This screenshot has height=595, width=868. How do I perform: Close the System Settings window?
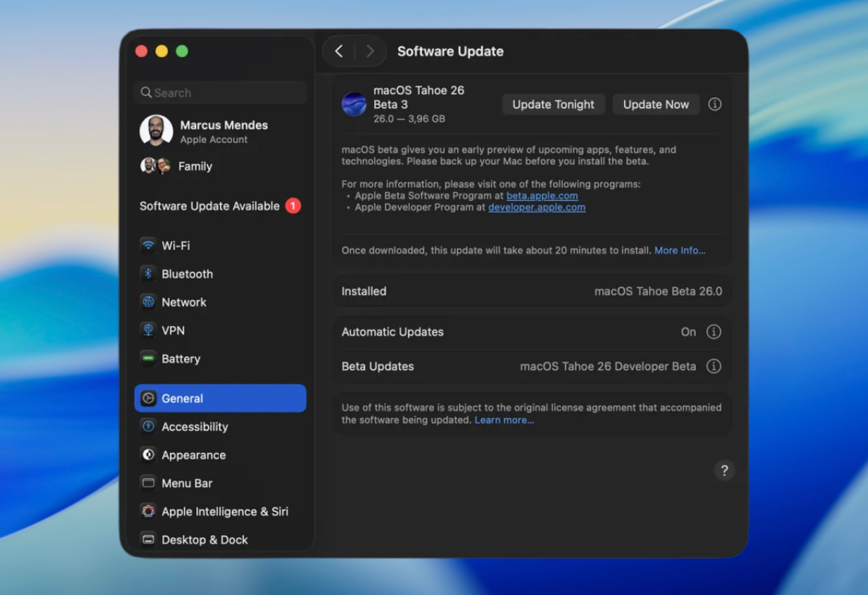142,51
